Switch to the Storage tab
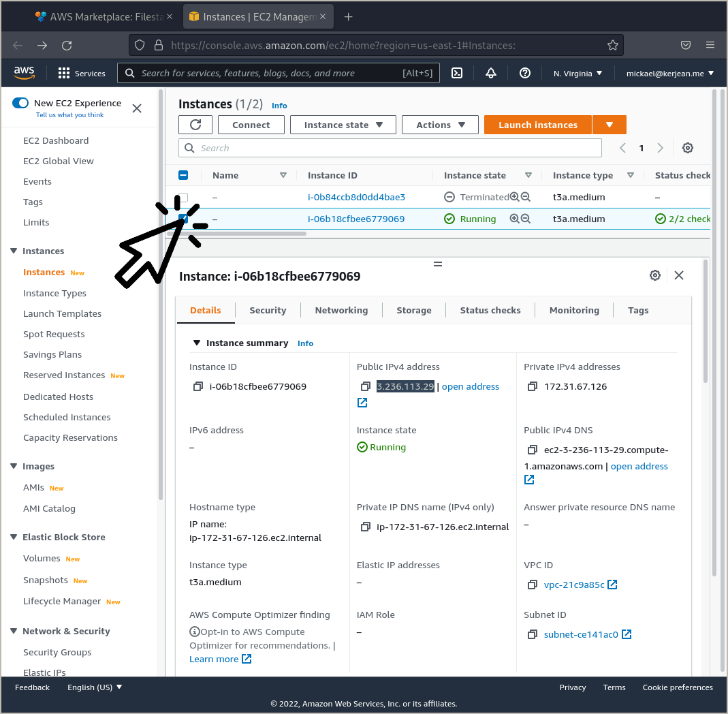The height and width of the screenshot is (714, 728). click(x=413, y=310)
